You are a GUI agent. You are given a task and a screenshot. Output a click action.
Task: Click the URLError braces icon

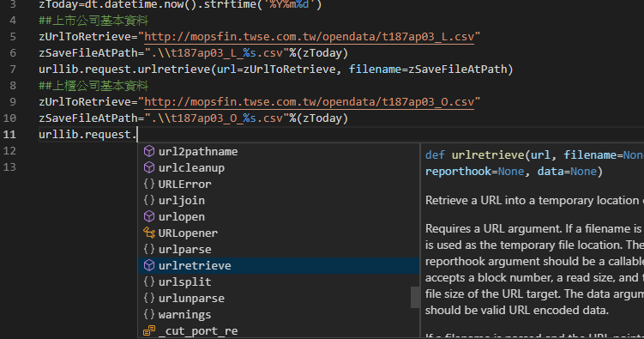pos(148,184)
